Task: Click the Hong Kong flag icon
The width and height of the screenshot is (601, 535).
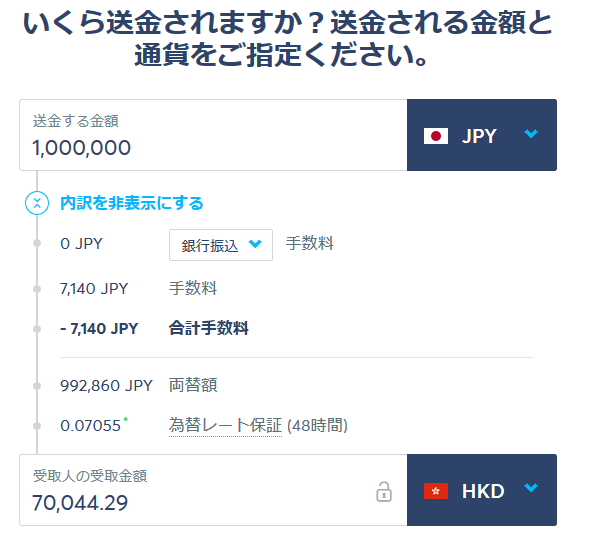Action: click(436, 491)
